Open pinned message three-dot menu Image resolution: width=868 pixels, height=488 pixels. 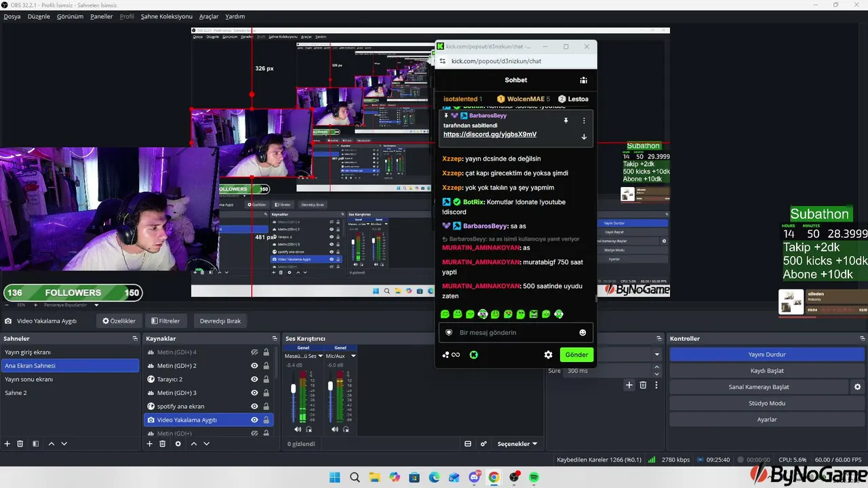point(584,121)
